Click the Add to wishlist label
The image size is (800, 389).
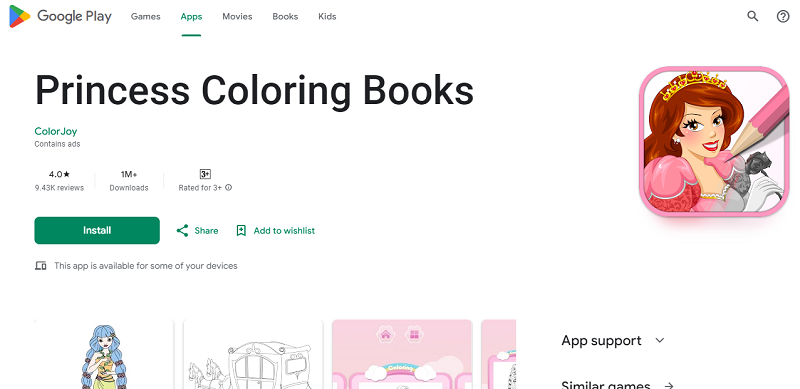click(x=284, y=231)
